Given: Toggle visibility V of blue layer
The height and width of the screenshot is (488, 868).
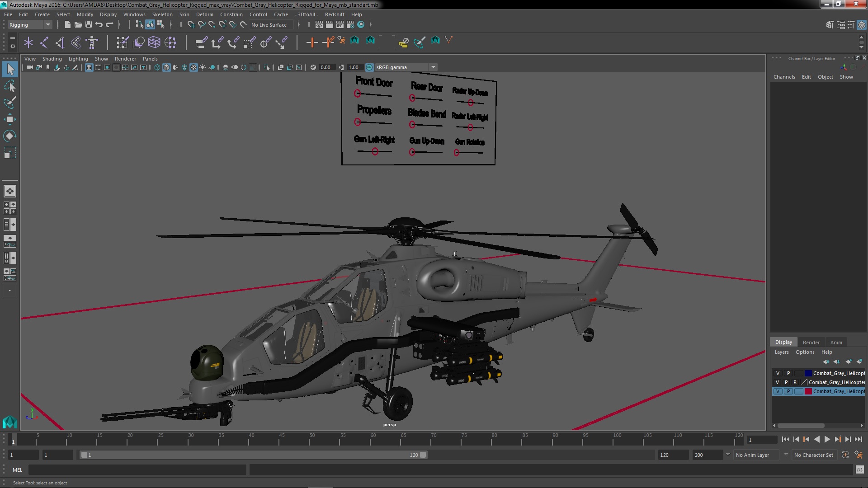Looking at the screenshot, I should pos(778,373).
